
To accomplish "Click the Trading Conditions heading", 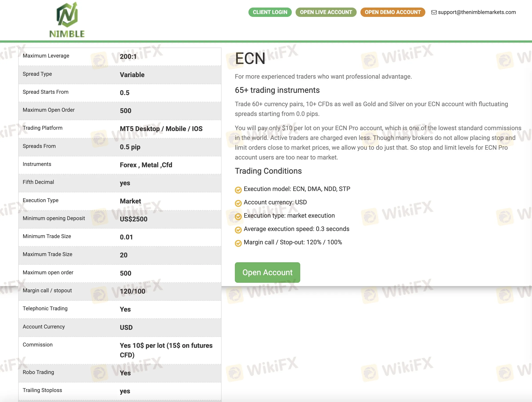I will click(268, 171).
